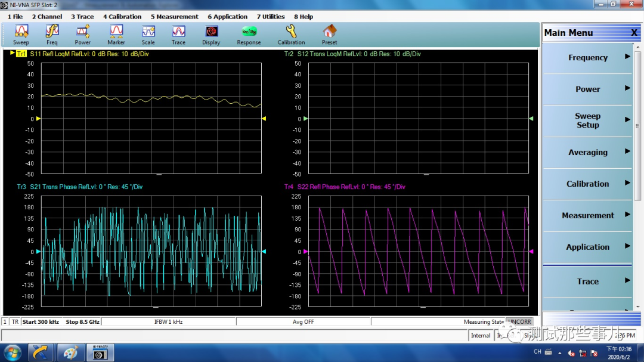Viewport: 644px width, 362px height.
Task: Open the 1 File menu
Action: 15,17
